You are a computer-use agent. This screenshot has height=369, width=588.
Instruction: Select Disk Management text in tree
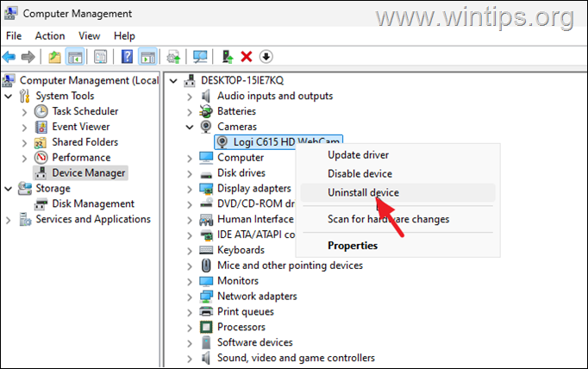click(93, 203)
